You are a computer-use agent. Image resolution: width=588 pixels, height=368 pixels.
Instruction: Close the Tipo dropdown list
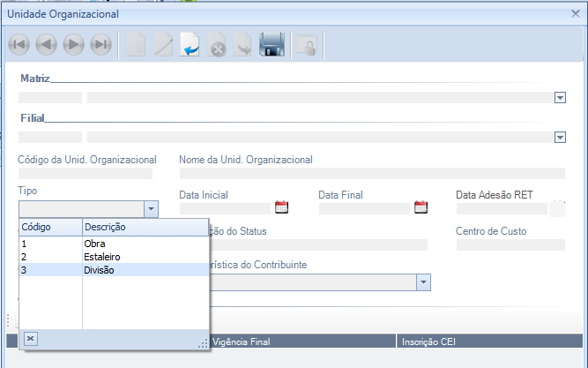click(x=31, y=339)
